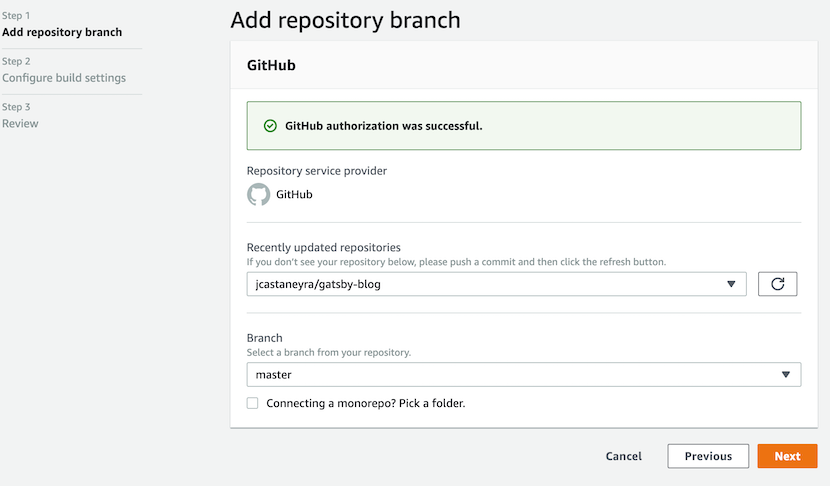Go to Step 1 Add repository branch

62,32
